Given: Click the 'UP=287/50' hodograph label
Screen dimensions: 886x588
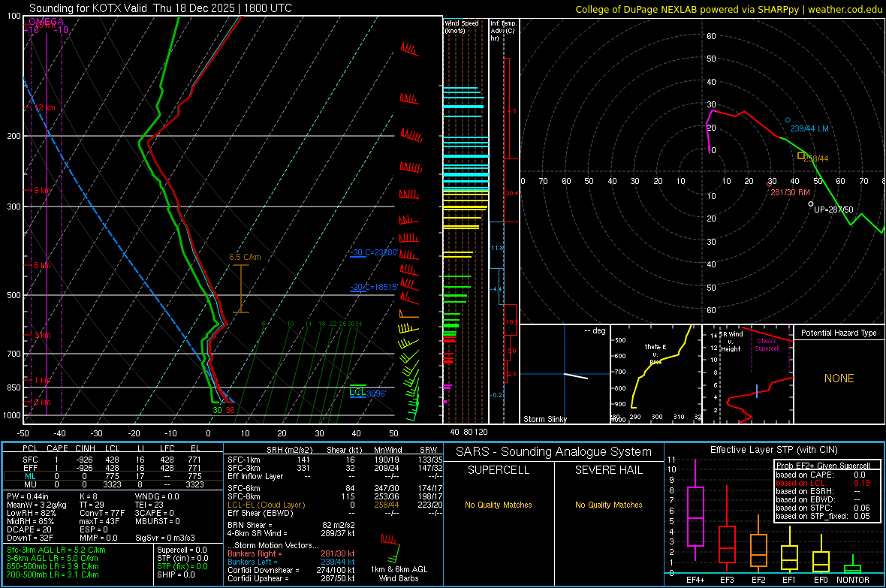Looking at the screenshot, I should (833, 210).
